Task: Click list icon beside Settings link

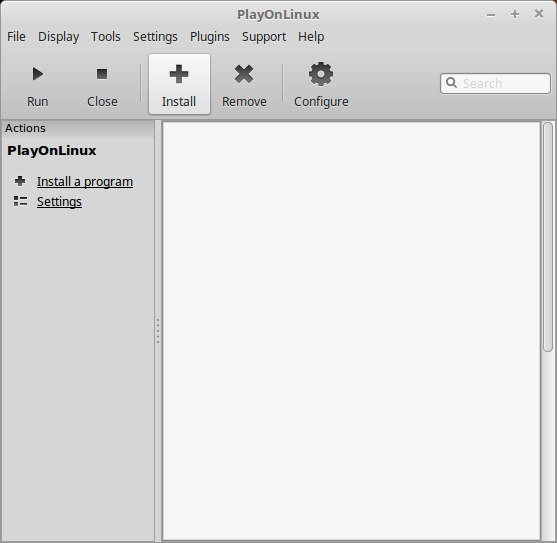Action: coord(20,201)
